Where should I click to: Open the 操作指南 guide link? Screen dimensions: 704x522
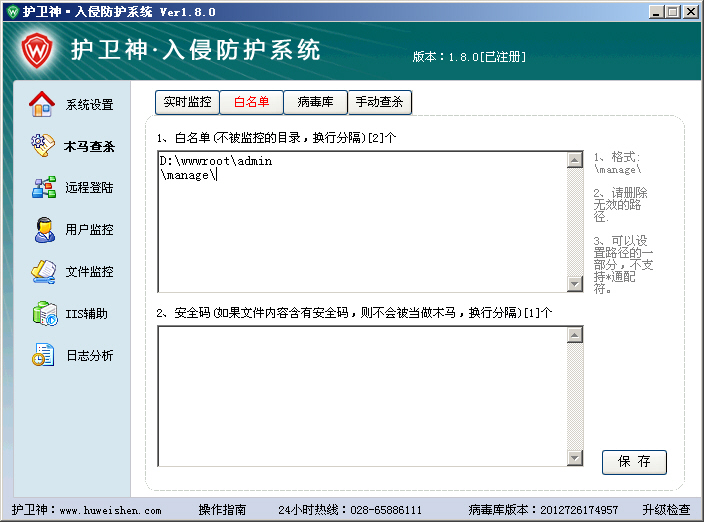(x=222, y=510)
